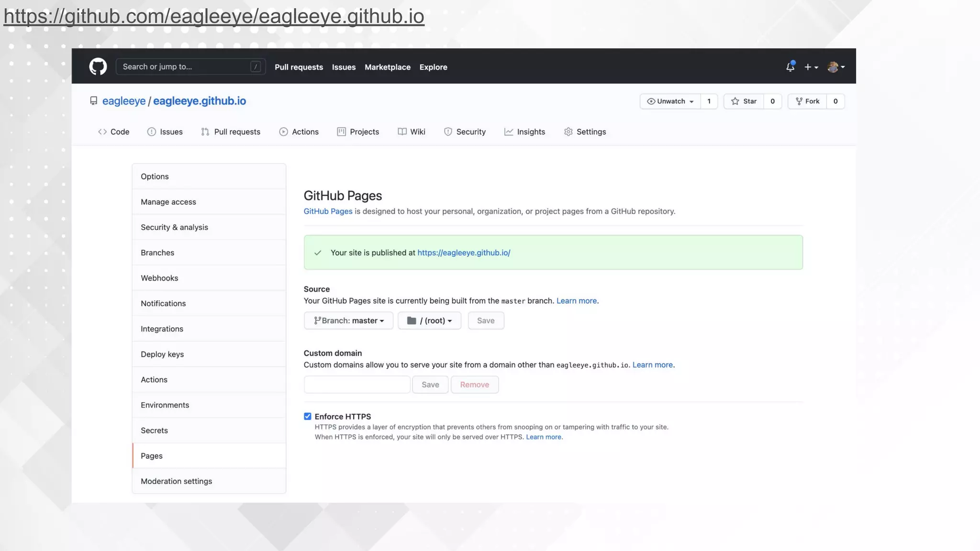Open the / (root) folder dropdown
980x551 pixels.
tap(429, 320)
